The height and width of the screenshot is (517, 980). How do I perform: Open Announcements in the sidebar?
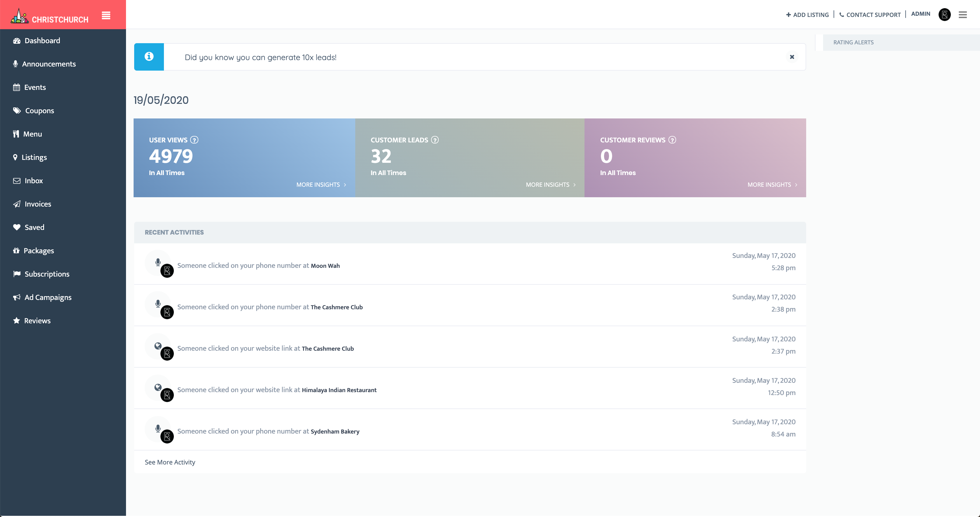coord(49,64)
